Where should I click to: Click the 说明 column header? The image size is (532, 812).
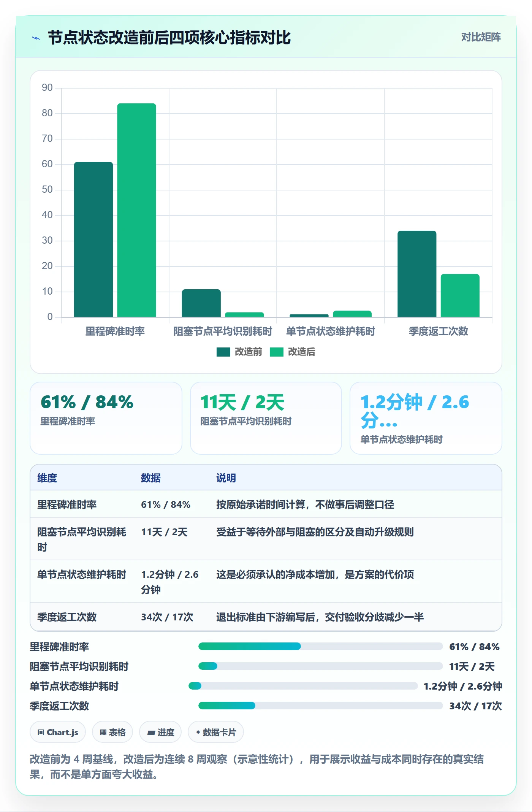tap(226, 478)
